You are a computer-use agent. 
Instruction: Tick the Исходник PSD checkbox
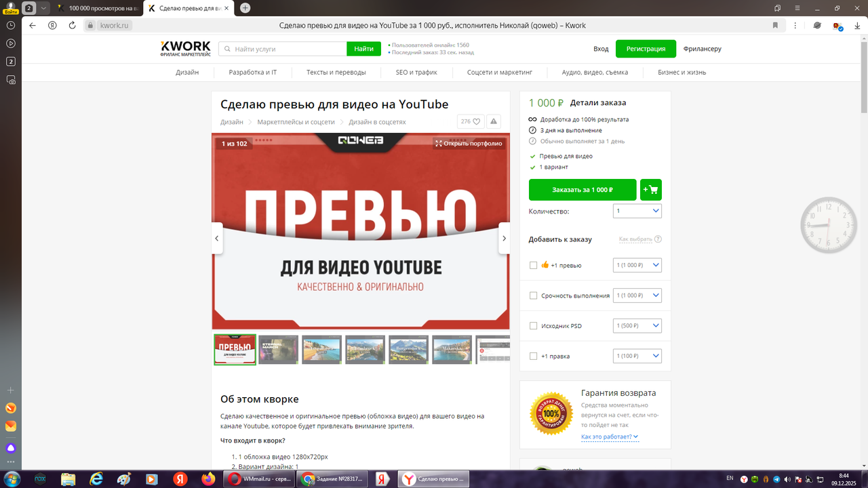(x=533, y=326)
